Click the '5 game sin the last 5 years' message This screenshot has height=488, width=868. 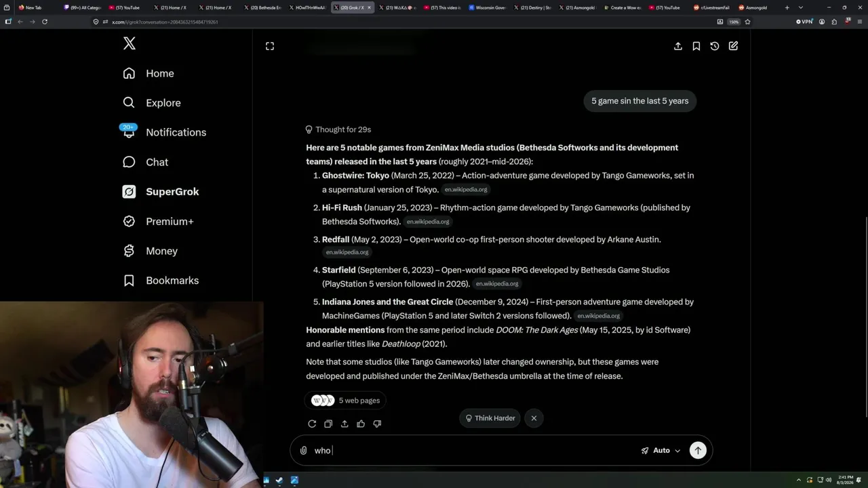pyautogui.click(x=639, y=101)
